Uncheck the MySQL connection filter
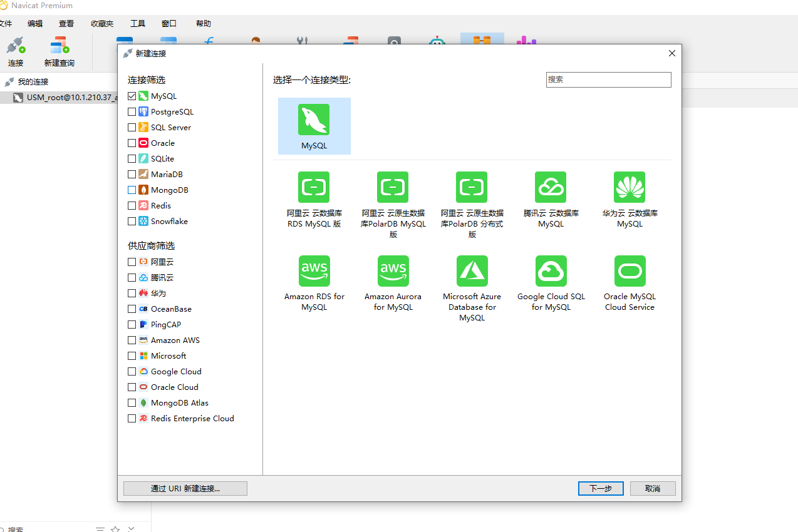 (132, 96)
